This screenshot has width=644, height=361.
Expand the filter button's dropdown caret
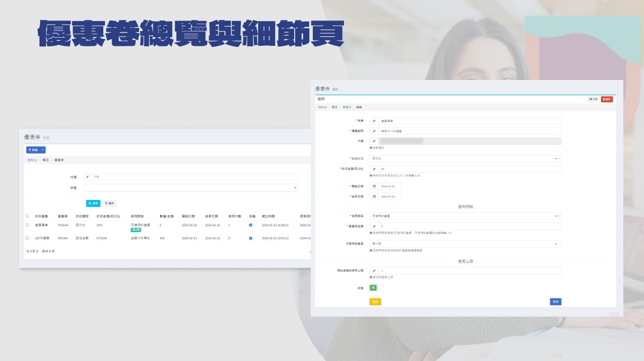pos(43,150)
